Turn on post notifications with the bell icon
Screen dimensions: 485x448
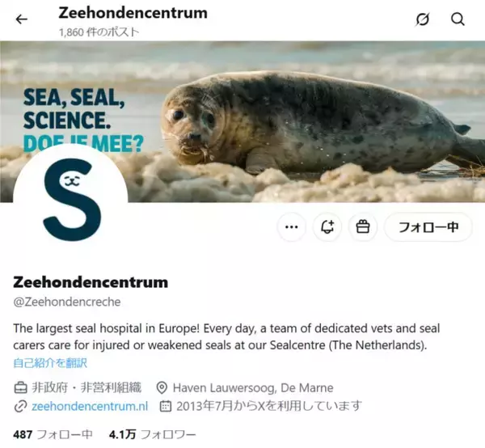point(327,227)
